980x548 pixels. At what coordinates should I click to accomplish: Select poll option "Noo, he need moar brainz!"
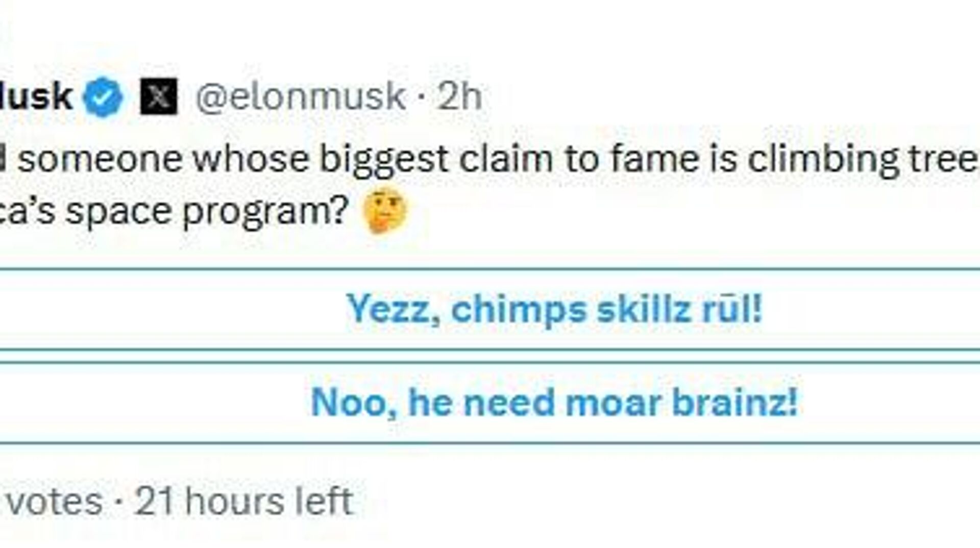pos(554,403)
